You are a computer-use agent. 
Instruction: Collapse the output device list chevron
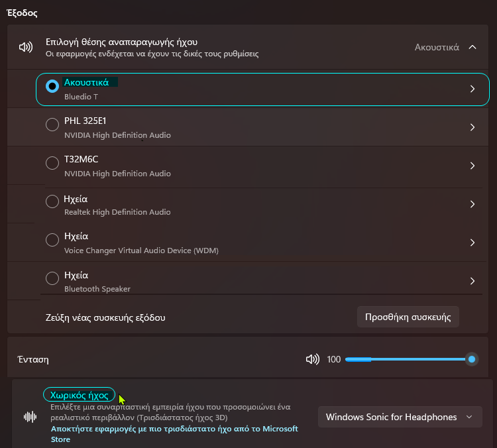[472, 47]
